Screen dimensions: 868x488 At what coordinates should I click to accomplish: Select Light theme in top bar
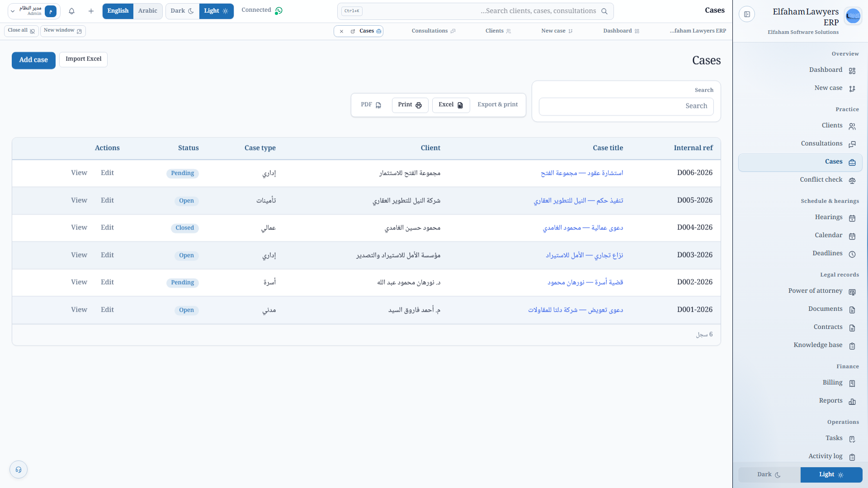(x=216, y=11)
